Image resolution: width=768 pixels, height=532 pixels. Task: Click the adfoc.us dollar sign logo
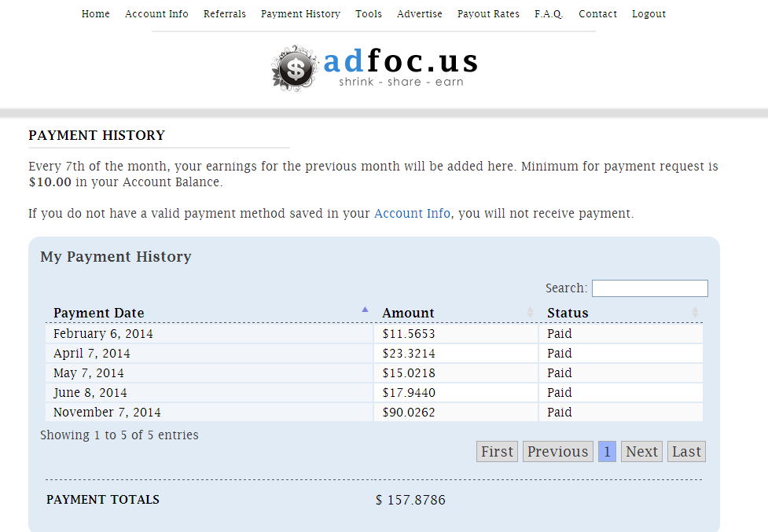point(295,68)
